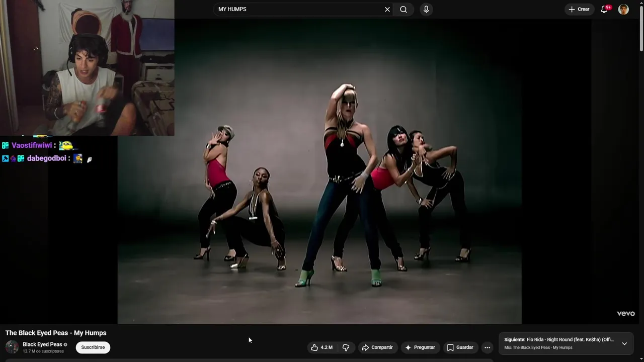Viewport: 644px width, 362px height.
Task: Click the Vaostifiwiwi chat username
Action: pyautogui.click(x=32, y=145)
